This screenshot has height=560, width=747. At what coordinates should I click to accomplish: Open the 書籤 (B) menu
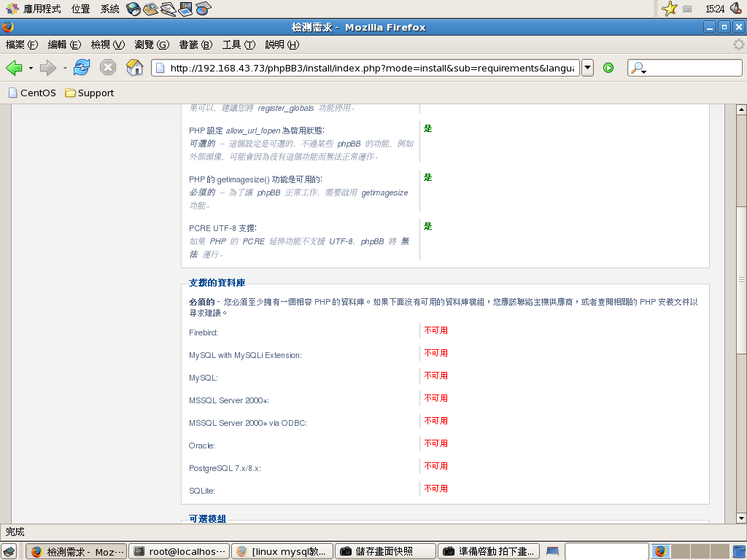pyautogui.click(x=196, y=44)
